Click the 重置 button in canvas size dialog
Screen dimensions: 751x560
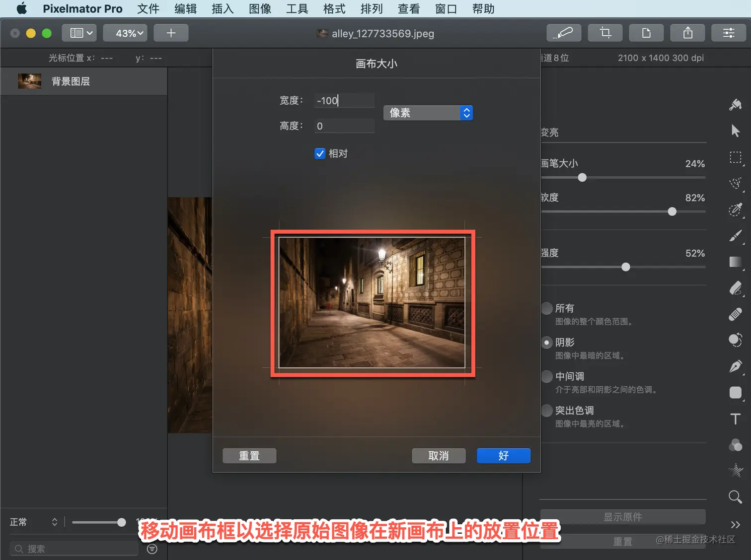(249, 456)
